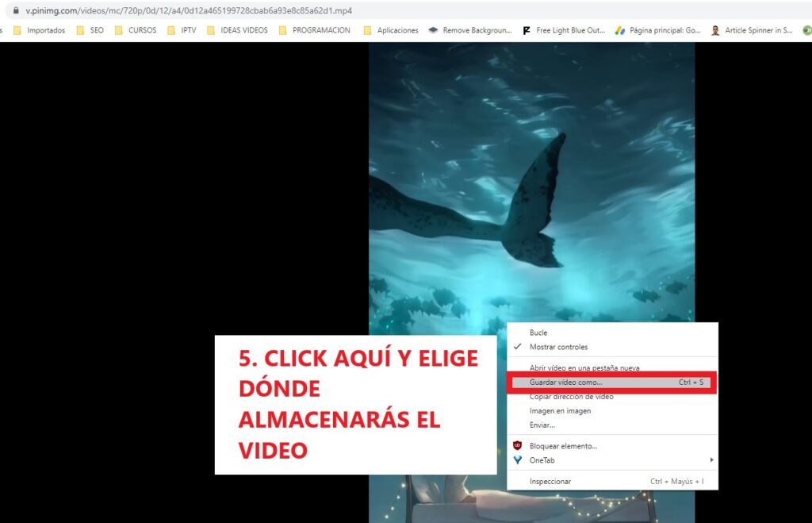Choose Inspeccionar from the context menu
The image size is (812, 523).
(550, 481)
